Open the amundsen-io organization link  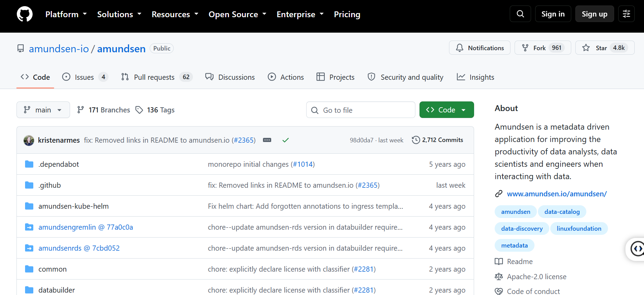click(59, 48)
